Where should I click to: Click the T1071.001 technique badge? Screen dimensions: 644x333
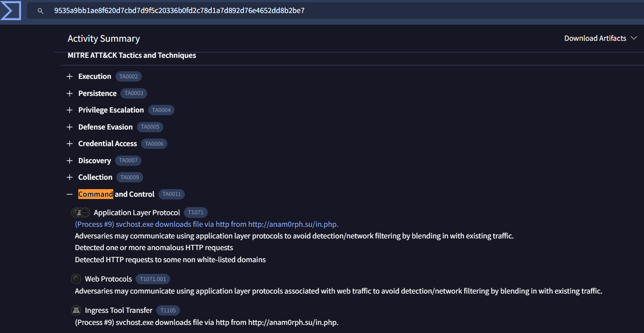pos(153,279)
